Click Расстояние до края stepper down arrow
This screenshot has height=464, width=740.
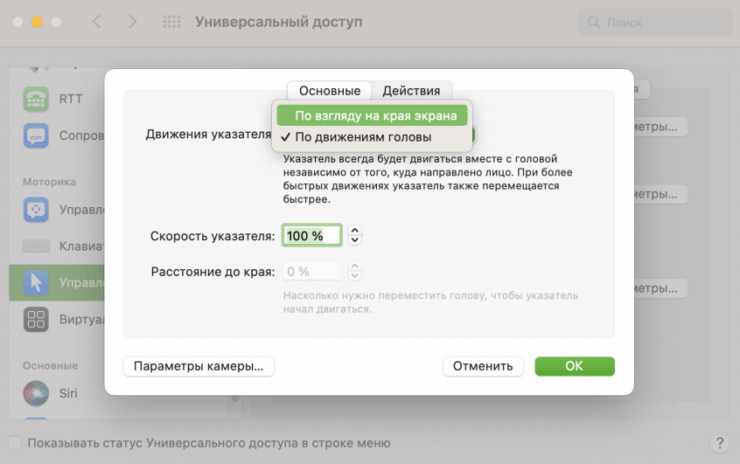click(x=355, y=276)
